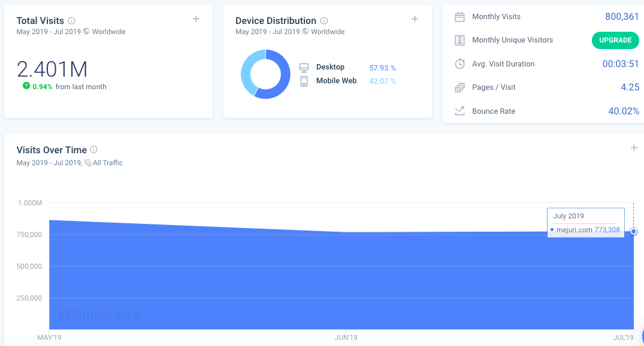Click the Desktop monitor icon in legend
Viewport: 644px width, 346px height.
coord(304,68)
